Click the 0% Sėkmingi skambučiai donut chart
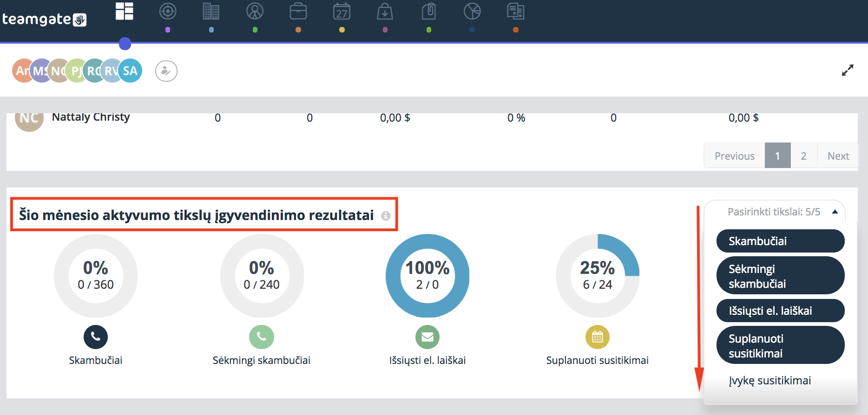This screenshot has height=415, width=868. click(262, 276)
